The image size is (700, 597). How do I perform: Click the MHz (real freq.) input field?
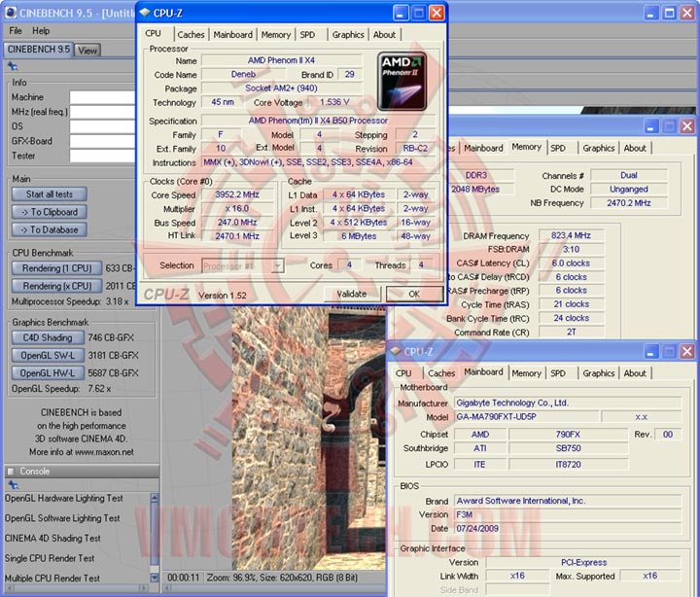(x=102, y=112)
